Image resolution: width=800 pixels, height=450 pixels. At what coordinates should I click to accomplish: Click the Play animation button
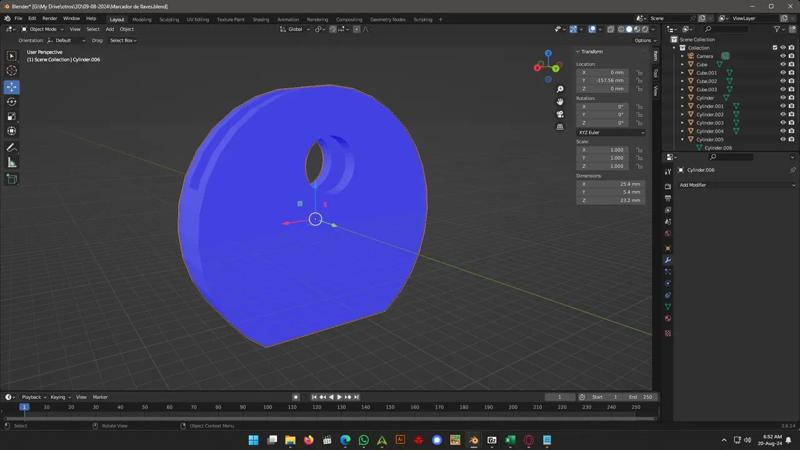tap(339, 397)
